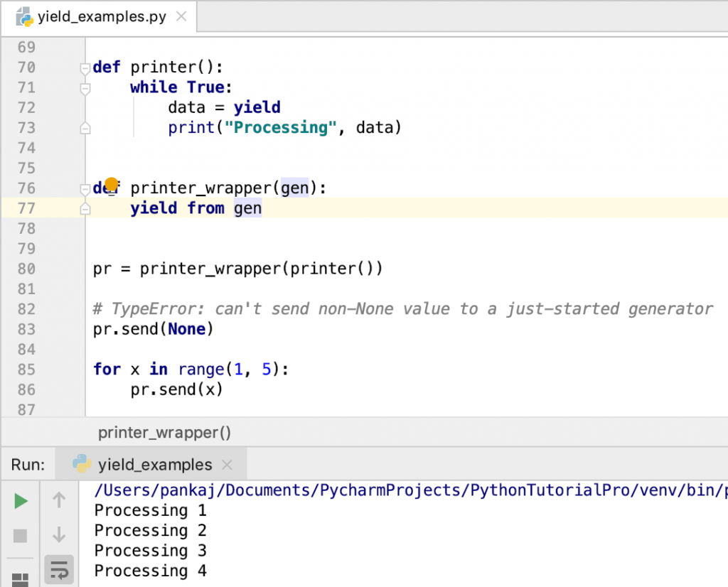Rerun the yield_examples script with green play icon

tap(20, 500)
